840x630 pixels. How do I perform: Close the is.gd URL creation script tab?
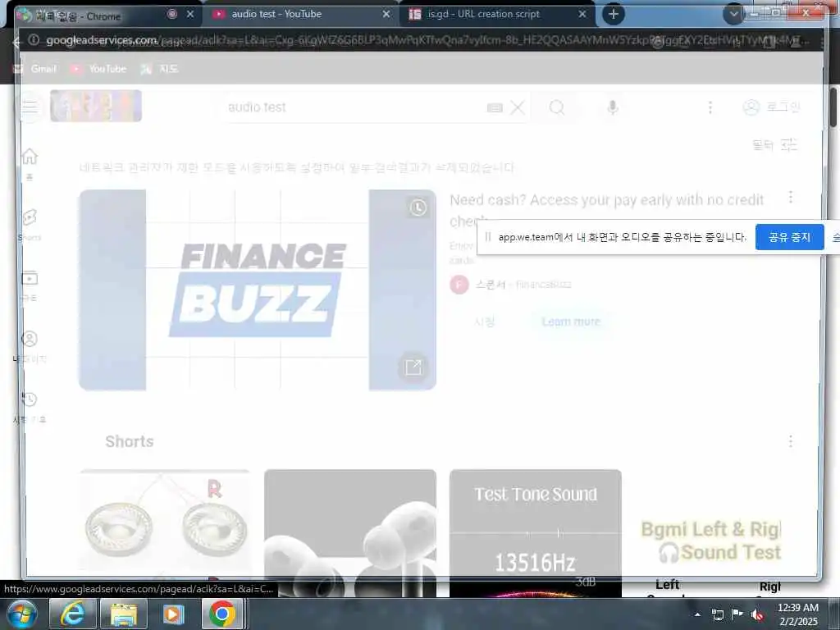point(582,15)
